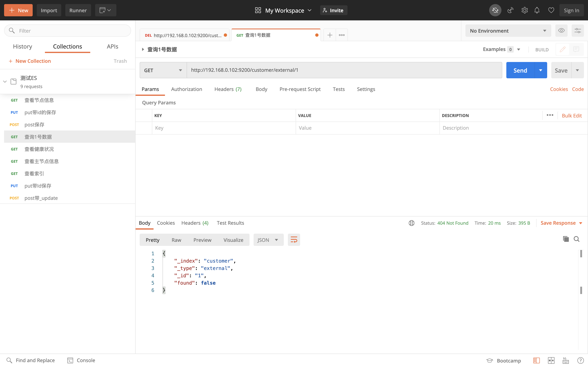The image size is (588, 367).
Task: Click the Copy icon in response body
Action: (566, 239)
